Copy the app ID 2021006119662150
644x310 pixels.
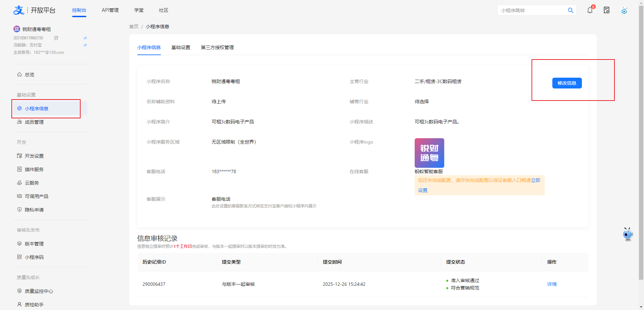tap(56, 38)
